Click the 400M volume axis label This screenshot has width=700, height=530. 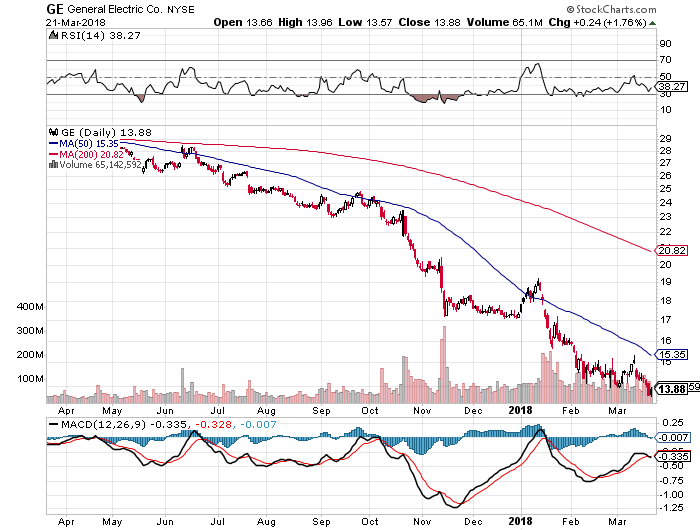pos(30,307)
